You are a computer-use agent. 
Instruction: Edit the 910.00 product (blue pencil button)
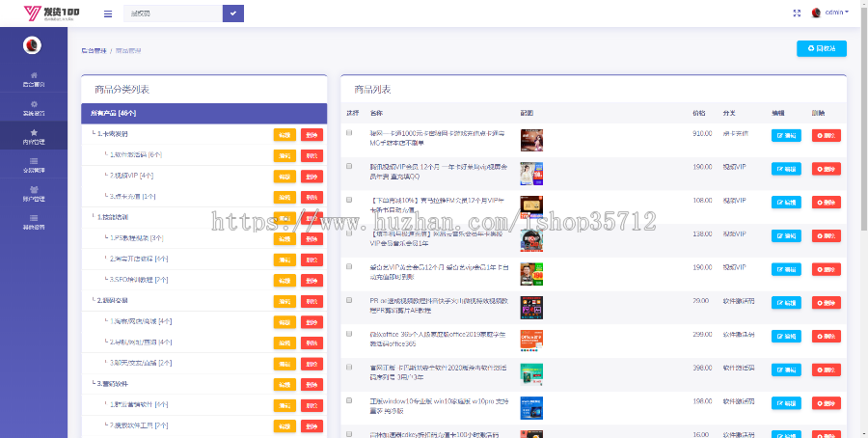click(786, 135)
